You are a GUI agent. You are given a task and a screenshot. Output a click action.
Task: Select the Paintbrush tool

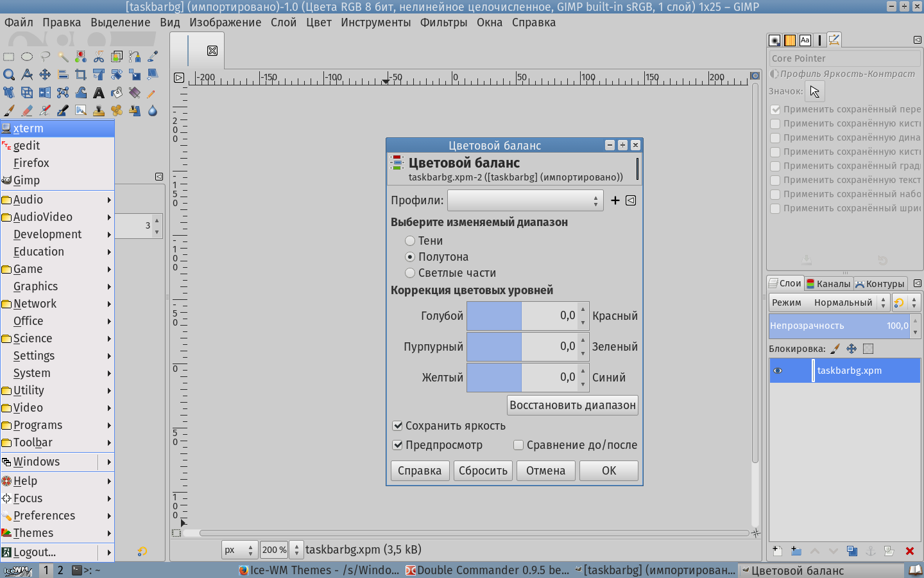(x=9, y=110)
